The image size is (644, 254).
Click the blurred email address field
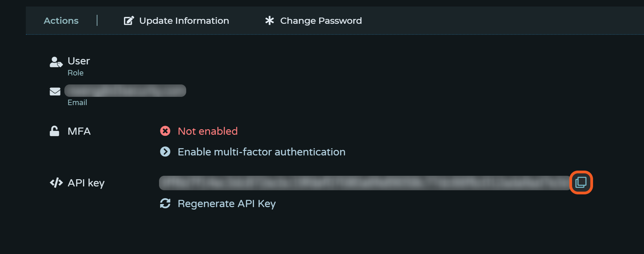pos(125,91)
